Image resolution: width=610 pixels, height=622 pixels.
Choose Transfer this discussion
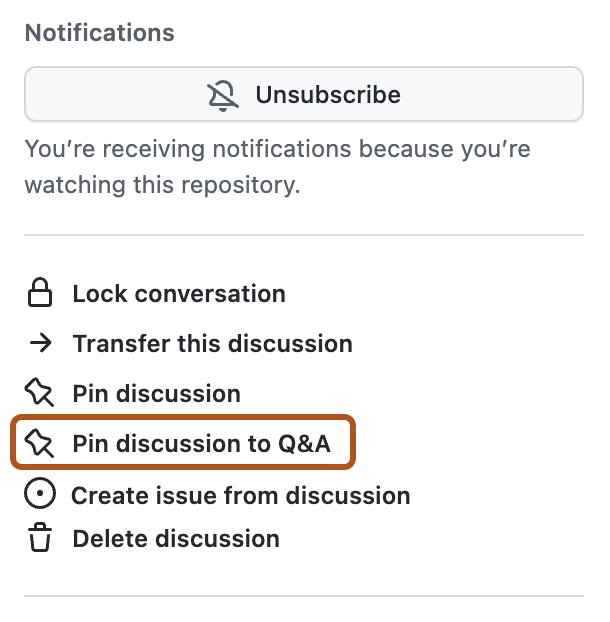coord(212,344)
